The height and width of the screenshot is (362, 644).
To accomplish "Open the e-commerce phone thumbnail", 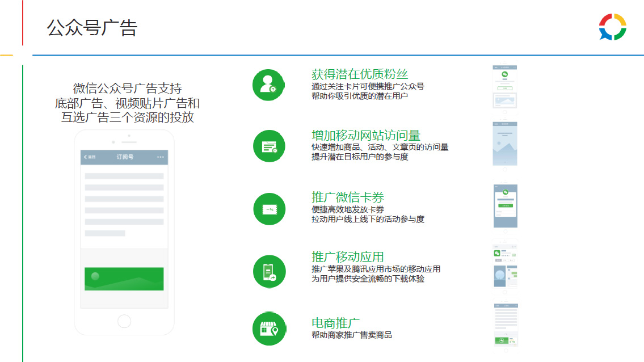I will 506,327.
